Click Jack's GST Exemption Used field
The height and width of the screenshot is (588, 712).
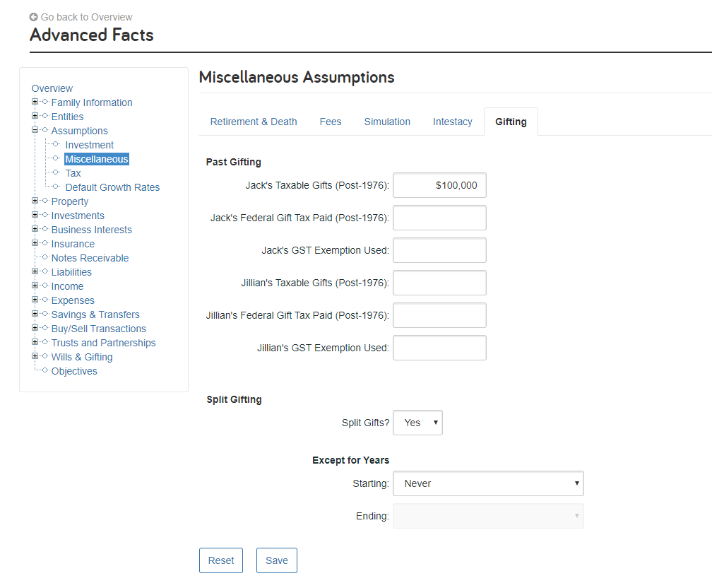439,250
